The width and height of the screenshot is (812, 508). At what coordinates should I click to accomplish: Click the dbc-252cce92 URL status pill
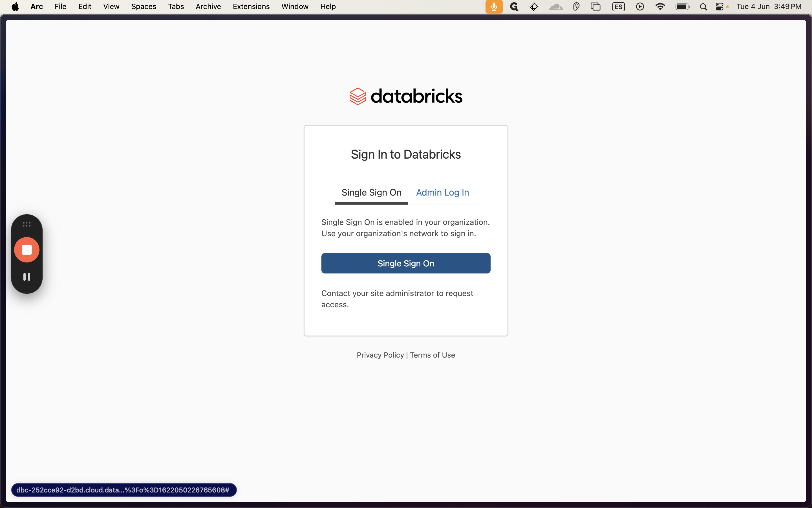point(124,490)
